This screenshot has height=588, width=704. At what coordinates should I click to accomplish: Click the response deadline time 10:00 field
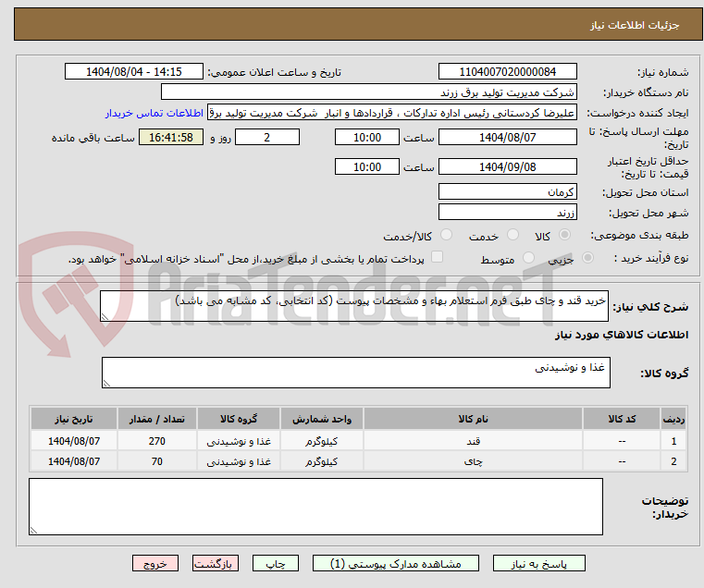tap(367, 138)
